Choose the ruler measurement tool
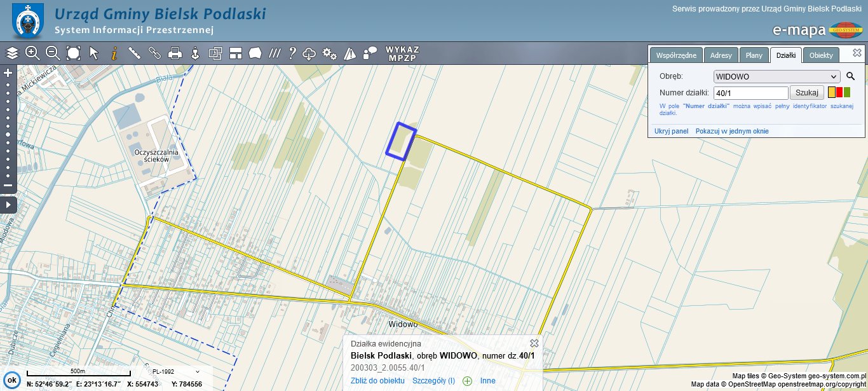868x391 pixels. tap(134, 53)
